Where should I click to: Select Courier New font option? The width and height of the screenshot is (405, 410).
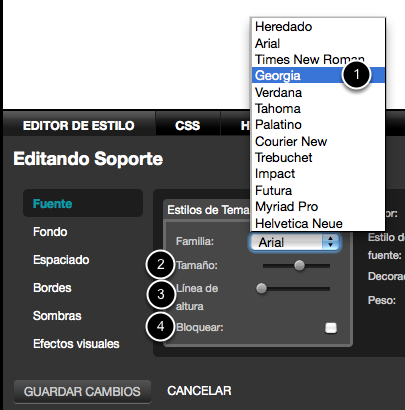[x=318, y=141]
